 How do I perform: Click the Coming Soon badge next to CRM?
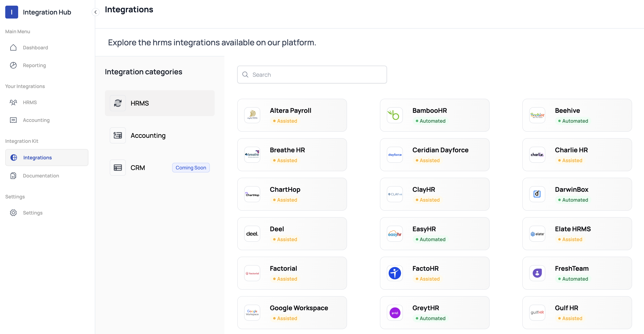click(191, 167)
